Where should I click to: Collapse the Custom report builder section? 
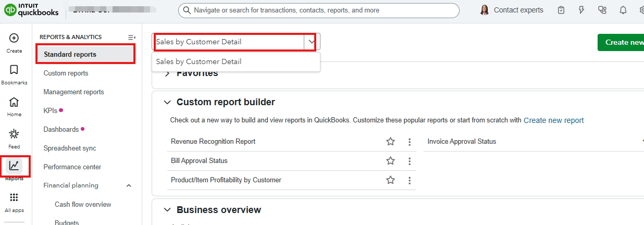point(167,103)
